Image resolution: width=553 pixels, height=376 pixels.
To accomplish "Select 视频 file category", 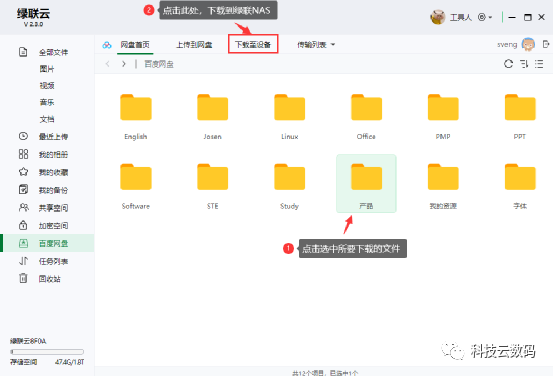I will pos(47,85).
